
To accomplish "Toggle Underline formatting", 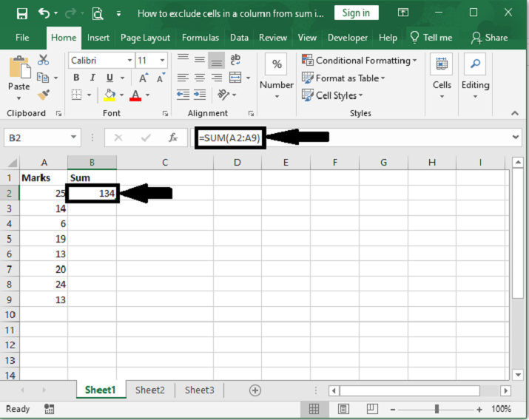I will click(x=109, y=78).
